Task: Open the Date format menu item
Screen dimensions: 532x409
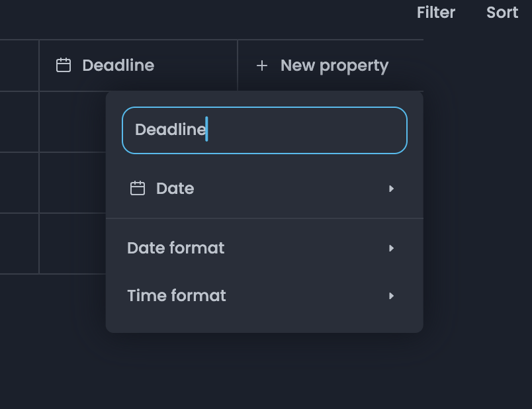Action: click(x=176, y=248)
